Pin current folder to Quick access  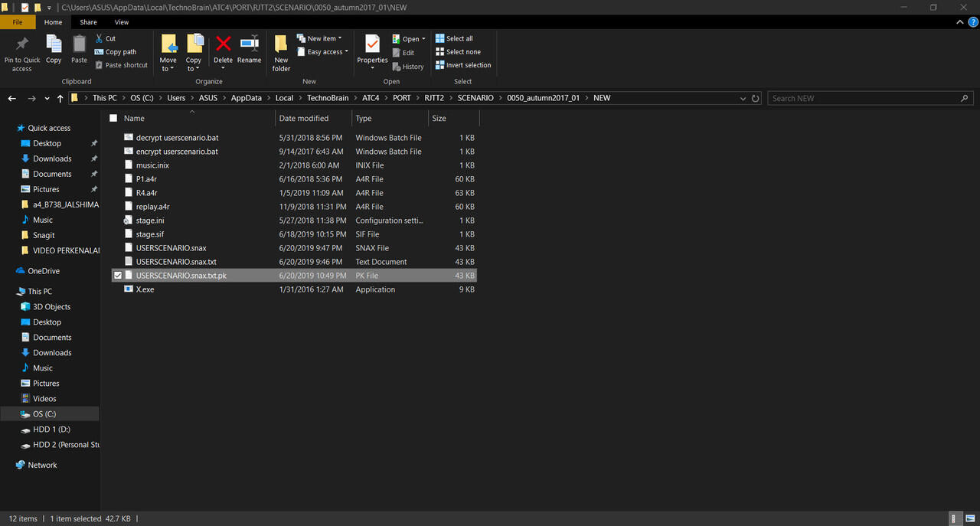[21, 51]
